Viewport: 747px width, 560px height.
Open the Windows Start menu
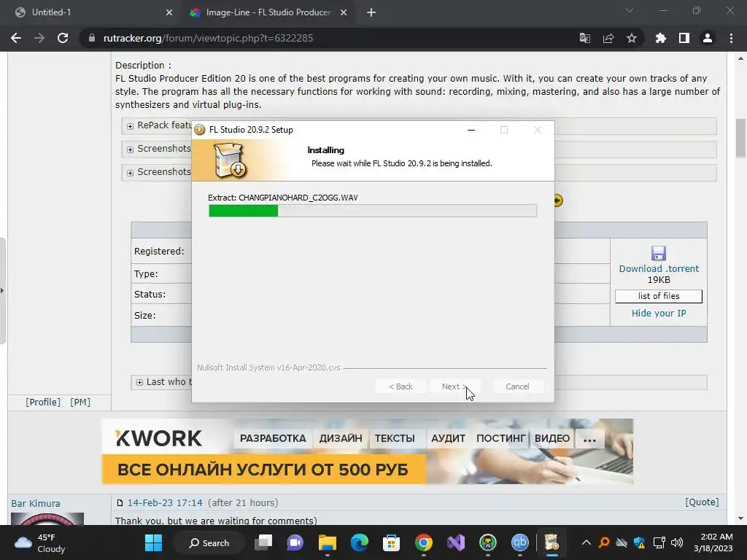click(153, 542)
